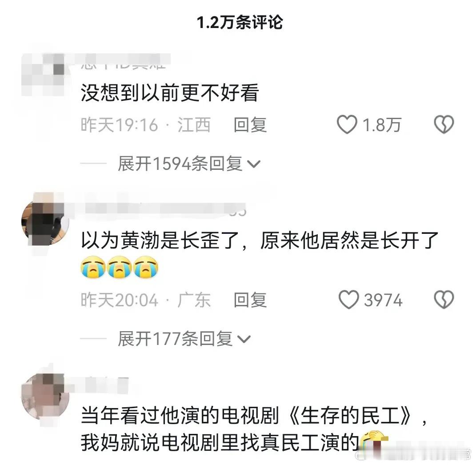
Task: Dislike the Jiangxi comment via broken heart
Action: (x=444, y=124)
